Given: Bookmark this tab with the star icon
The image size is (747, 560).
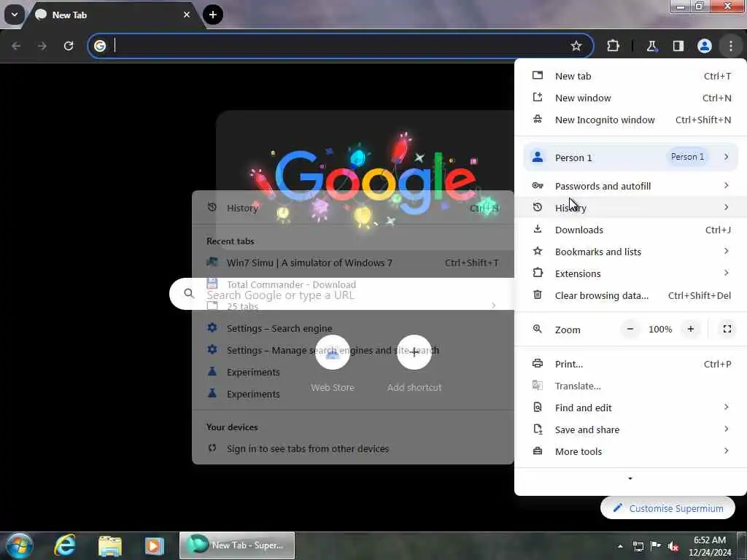Looking at the screenshot, I should click(576, 46).
